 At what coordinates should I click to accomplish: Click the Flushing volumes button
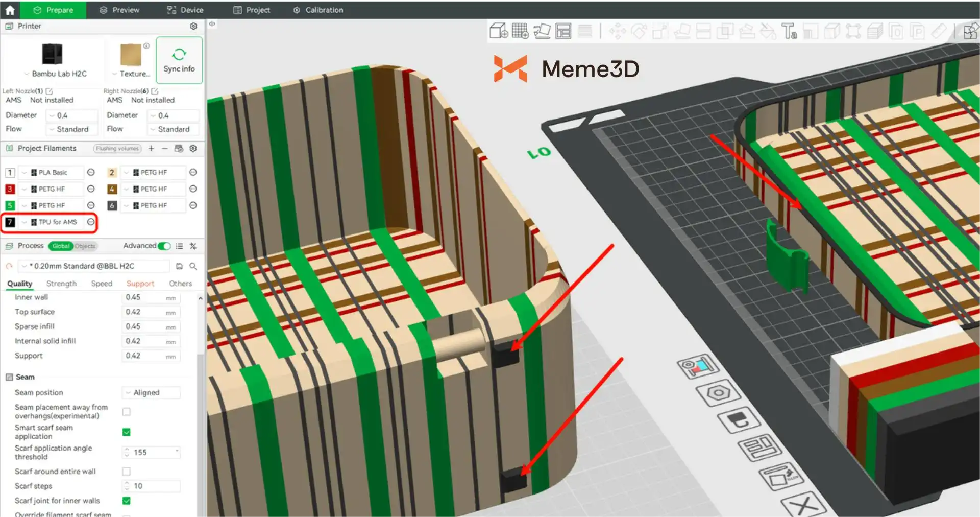tap(117, 148)
